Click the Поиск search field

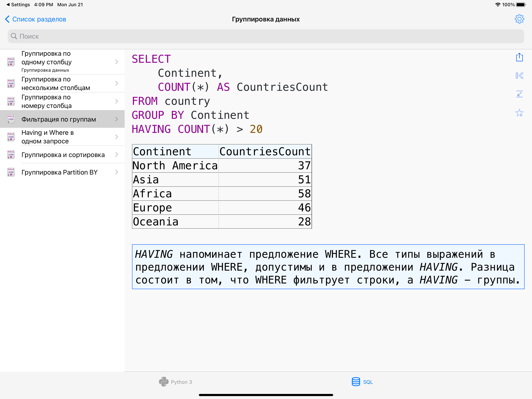[x=266, y=36]
